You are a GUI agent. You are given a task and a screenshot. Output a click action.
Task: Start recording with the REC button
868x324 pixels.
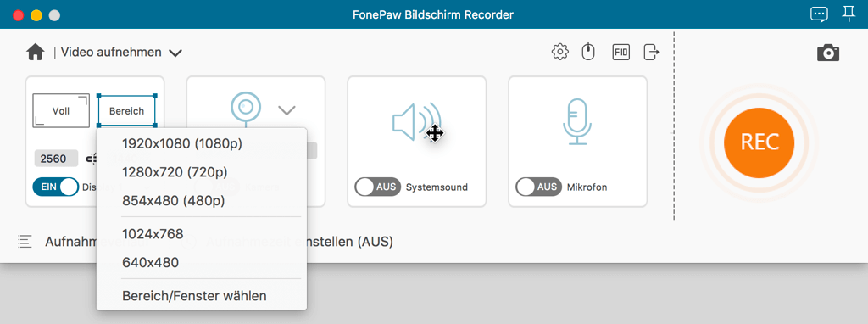tap(759, 142)
